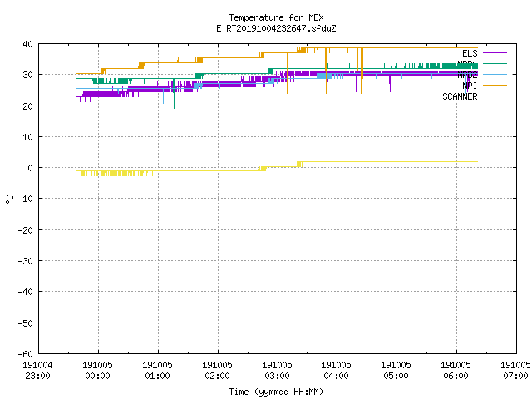Click the 23:00 x-axis time label

coord(37,376)
